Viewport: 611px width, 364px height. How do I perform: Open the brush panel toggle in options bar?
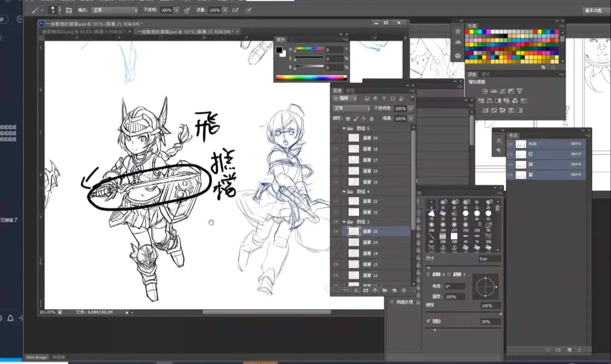point(69,10)
